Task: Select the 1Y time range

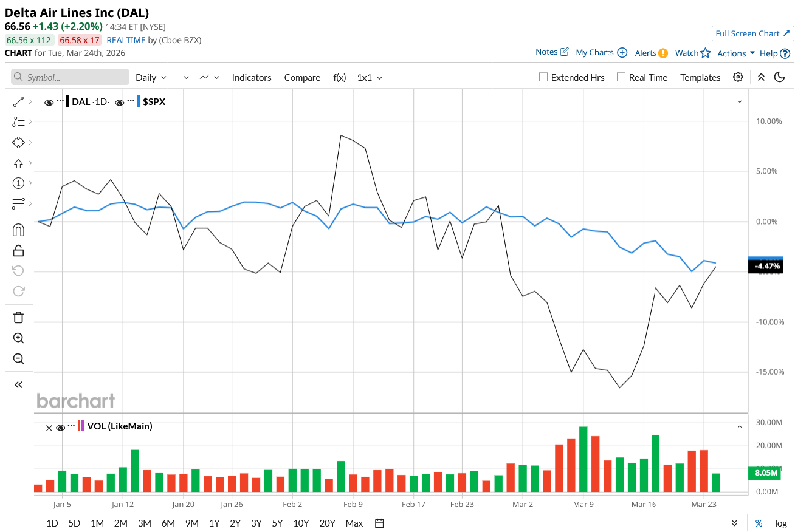Action: (x=214, y=523)
